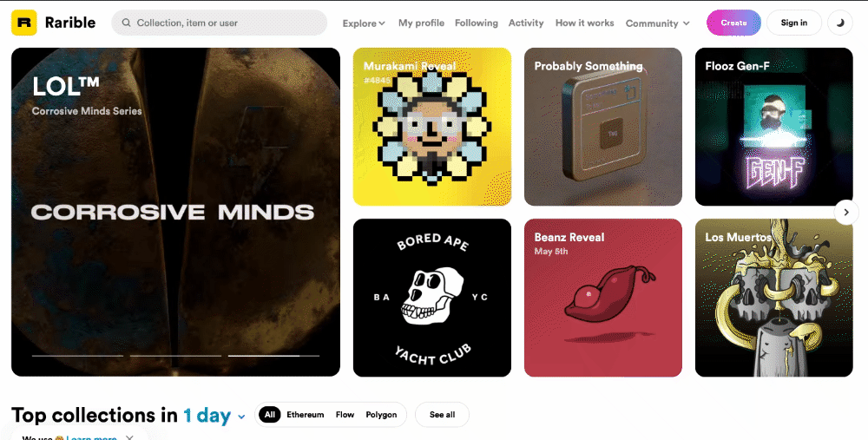Go to next featured carousel arrow
The width and height of the screenshot is (868, 440).
point(845,212)
